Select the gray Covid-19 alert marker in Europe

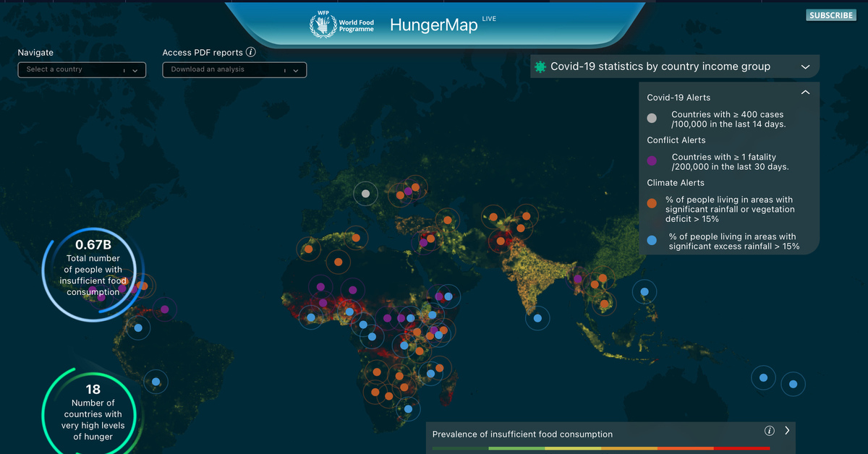pyautogui.click(x=366, y=193)
